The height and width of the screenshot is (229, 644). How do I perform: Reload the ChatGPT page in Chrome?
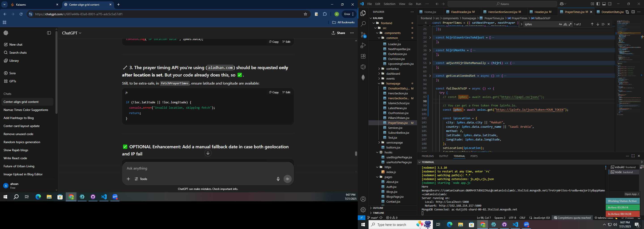pos(21,14)
